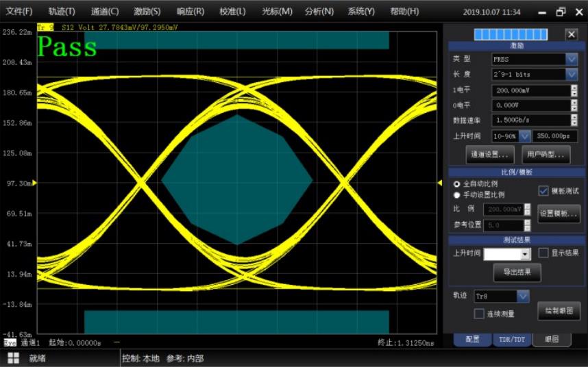Switch to the TDR/TDT tab
Image resolution: width=588 pixels, height=367 pixels.
click(511, 340)
